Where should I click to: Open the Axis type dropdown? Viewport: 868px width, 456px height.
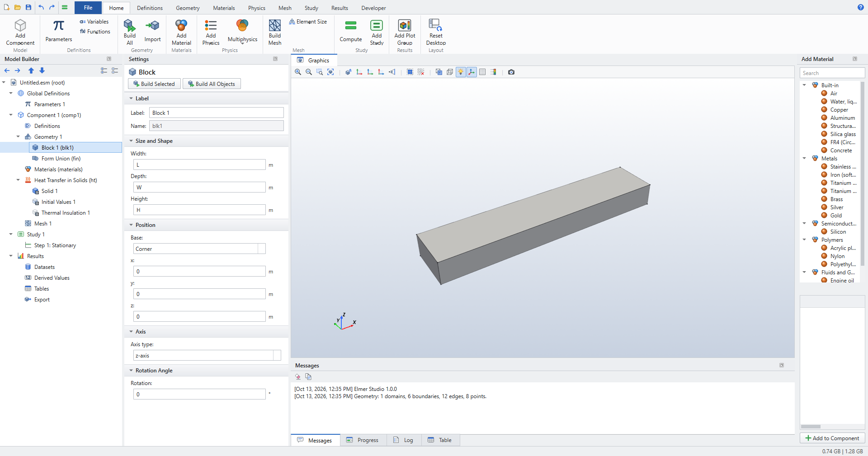[x=207, y=356]
